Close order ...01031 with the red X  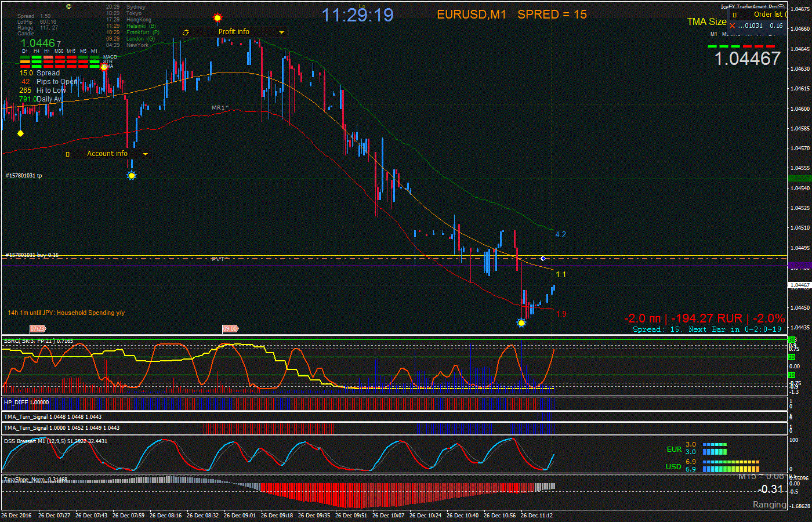pos(733,26)
